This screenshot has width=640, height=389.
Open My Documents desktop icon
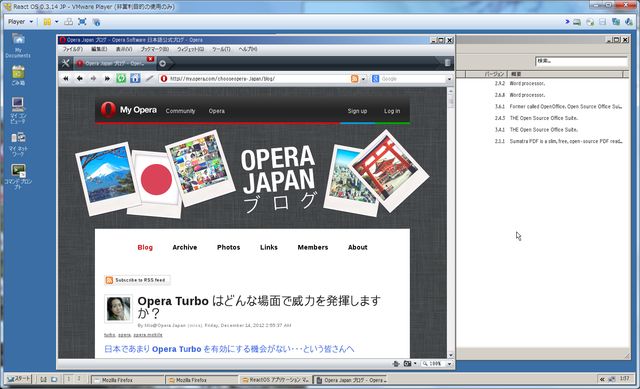coord(18,45)
